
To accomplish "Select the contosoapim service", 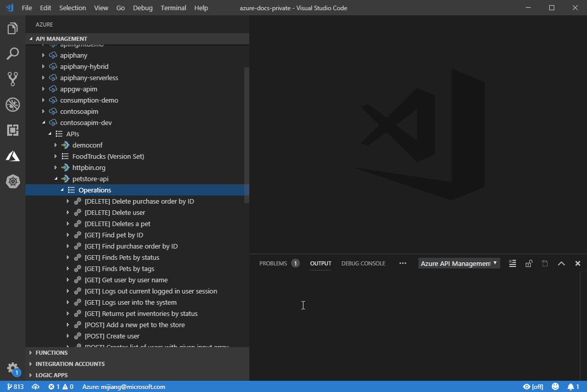I will coord(79,111).
